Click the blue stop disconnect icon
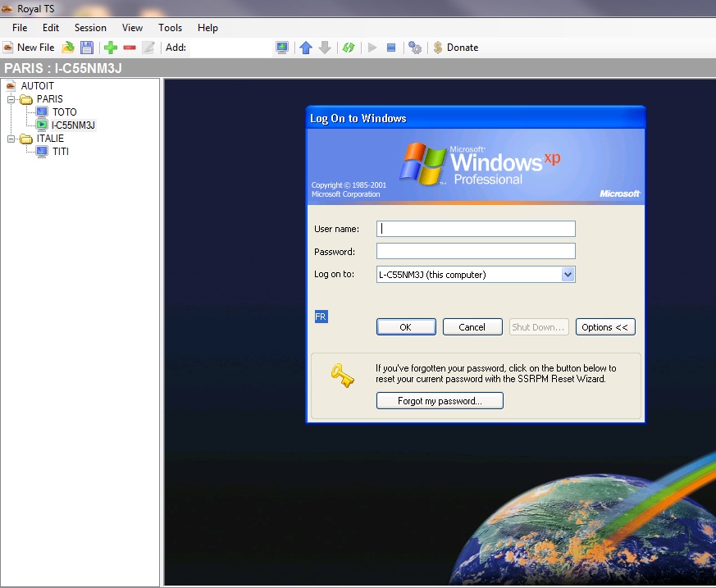The image size is (716, 588). coord(391,48)
